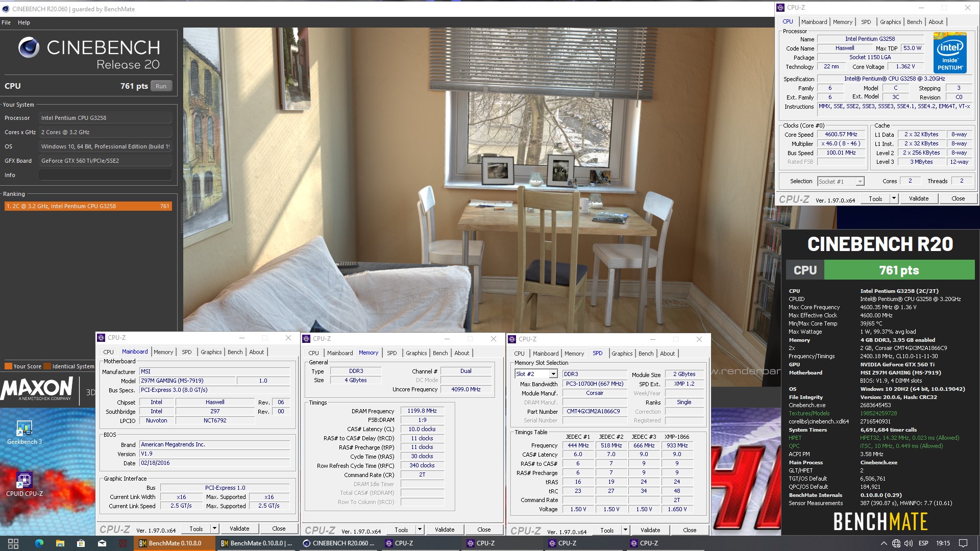
Task: Open the notification center icon
Action: 963,543
